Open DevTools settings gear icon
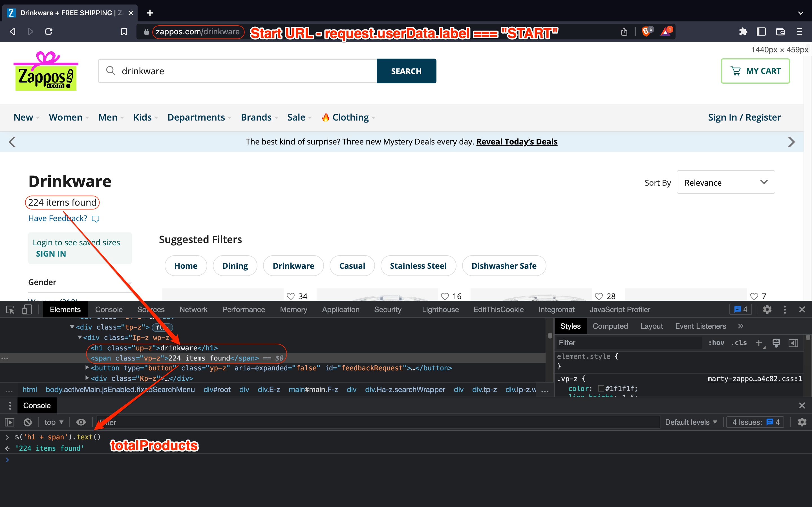Screen dimensions: 812x507 pos(767,310)
